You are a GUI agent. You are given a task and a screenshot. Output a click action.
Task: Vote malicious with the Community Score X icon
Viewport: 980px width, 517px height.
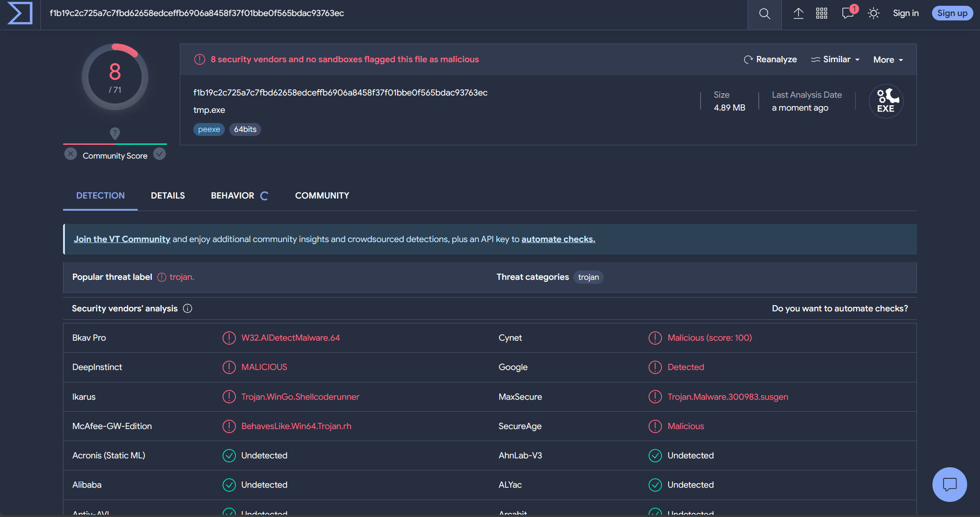tap(71, 154)
